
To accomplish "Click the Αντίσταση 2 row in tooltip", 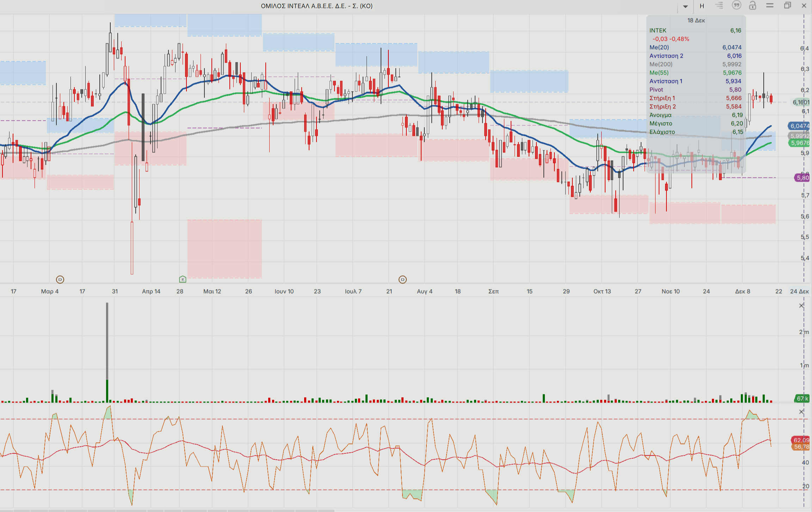I will [666, 56].
